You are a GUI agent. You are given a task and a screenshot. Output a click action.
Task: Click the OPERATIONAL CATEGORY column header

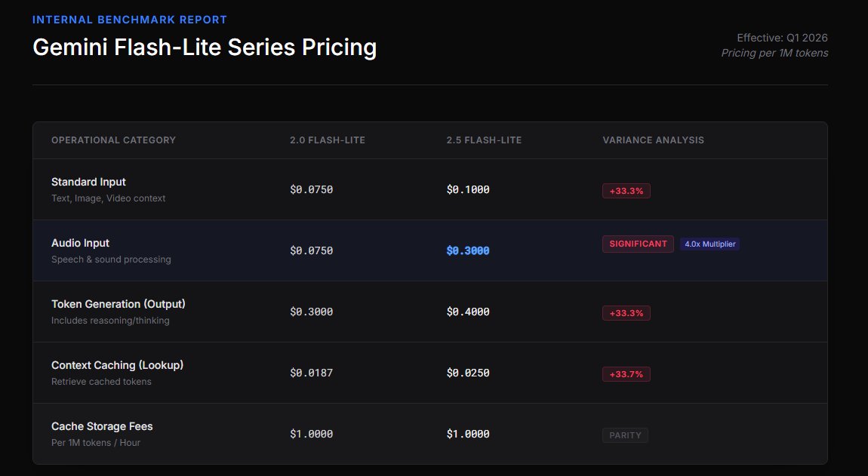click(113, 140)
